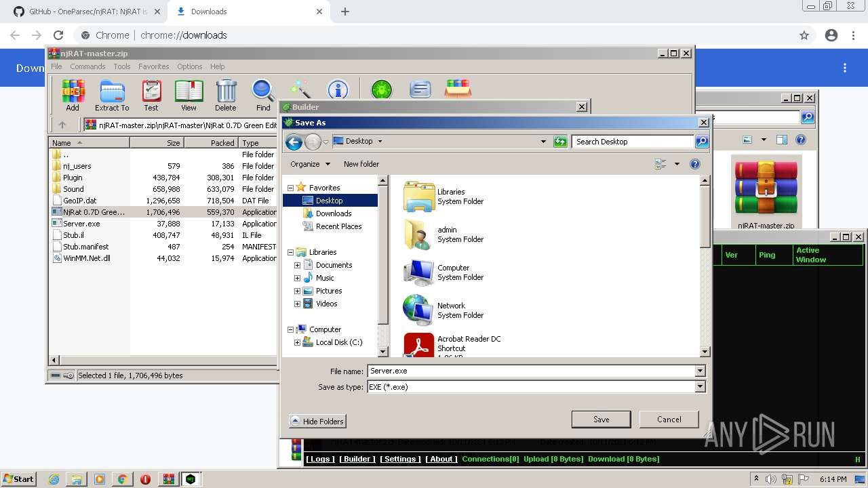The width and height of the screenshot is (868, 488).
Task: Select Recent Places in navigation pane
Action: pos(332,226)
